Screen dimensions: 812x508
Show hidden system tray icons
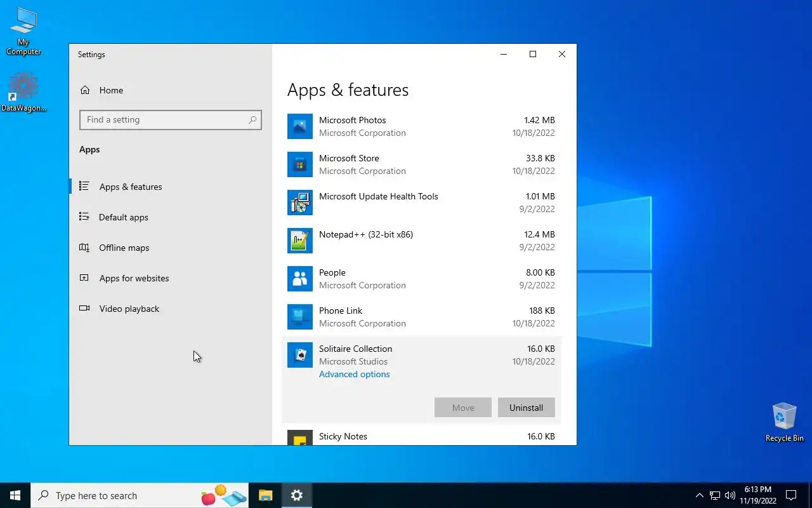[699, 495]
